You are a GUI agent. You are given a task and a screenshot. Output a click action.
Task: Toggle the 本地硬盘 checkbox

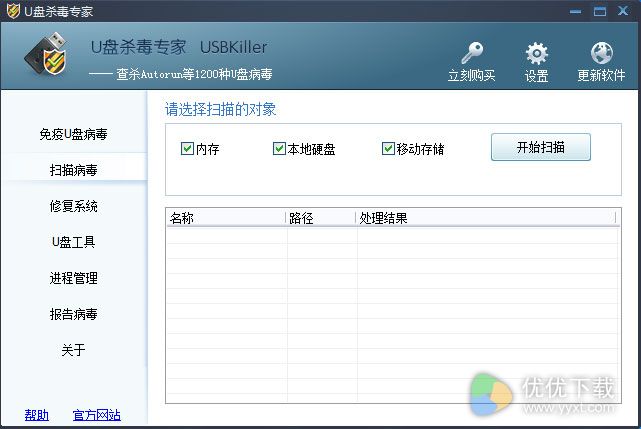(279, 148)
